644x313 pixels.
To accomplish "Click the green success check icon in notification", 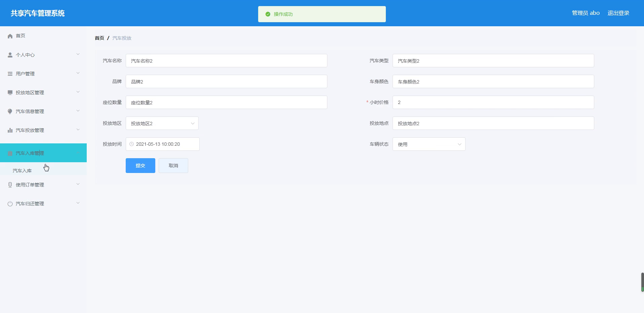I will [x=268, y=14].
